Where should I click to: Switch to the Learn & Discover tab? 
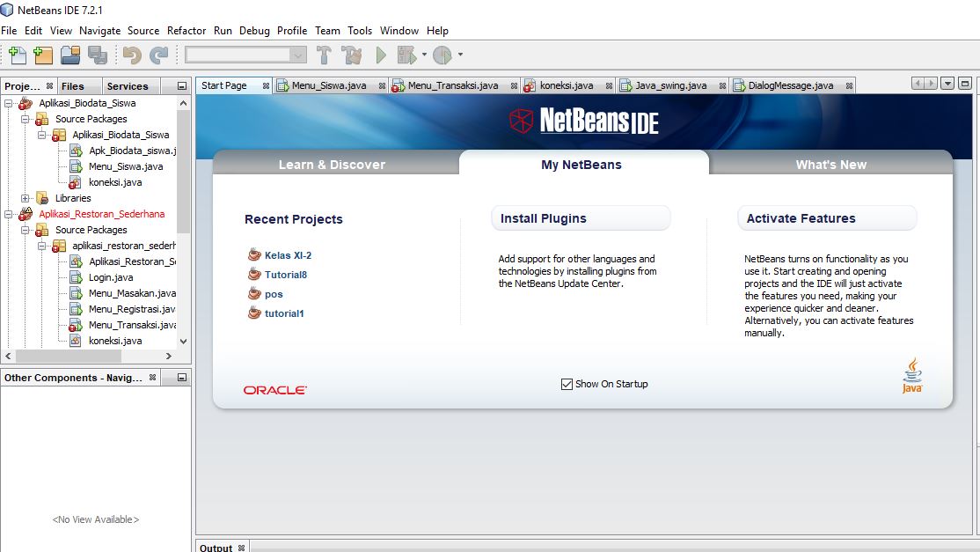332,165
